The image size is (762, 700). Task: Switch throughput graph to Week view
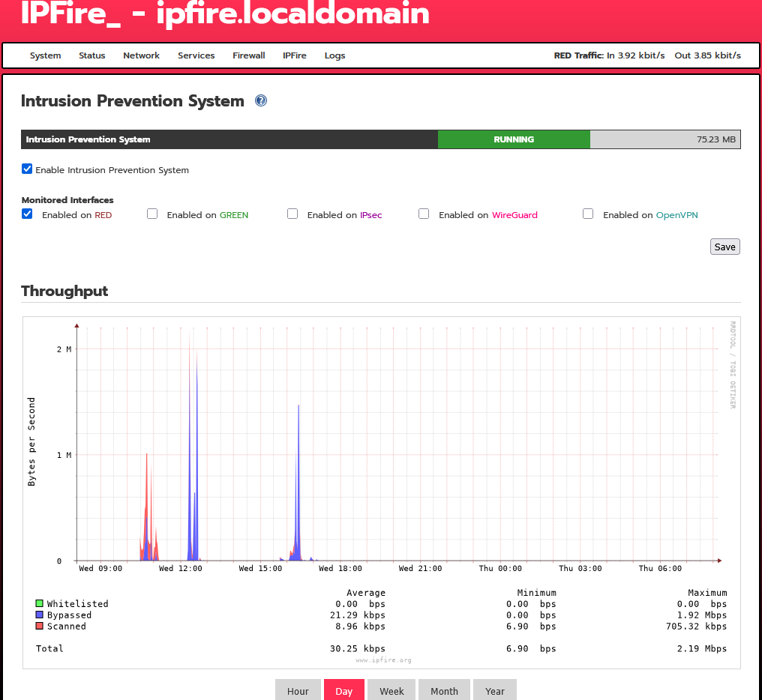click(391, 691)
